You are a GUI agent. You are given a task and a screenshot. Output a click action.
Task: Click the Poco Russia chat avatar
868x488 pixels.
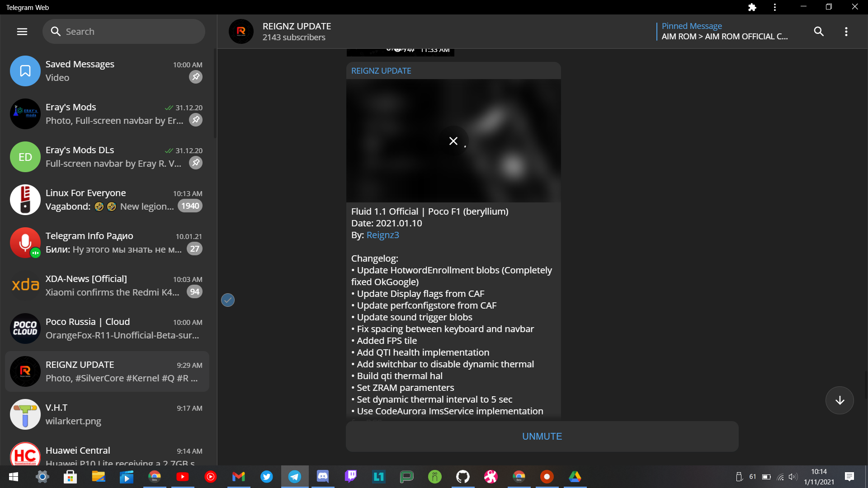tap(25, 328)
